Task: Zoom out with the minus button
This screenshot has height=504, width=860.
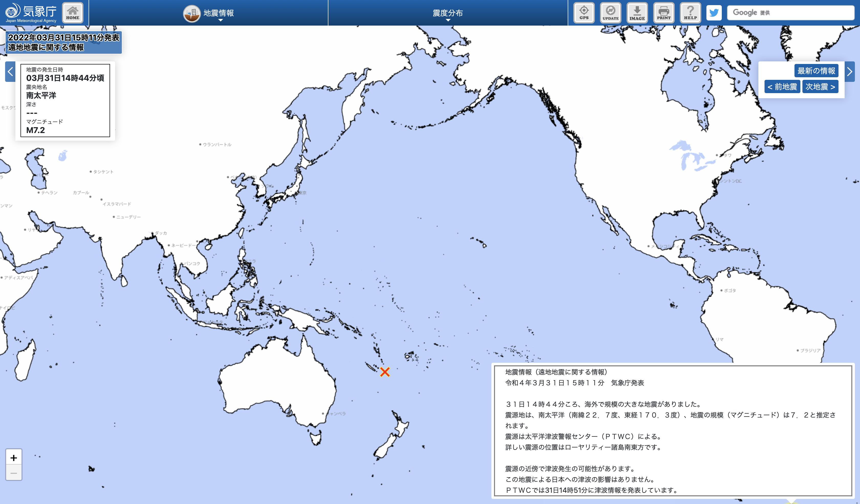Action: click(14, 473)
